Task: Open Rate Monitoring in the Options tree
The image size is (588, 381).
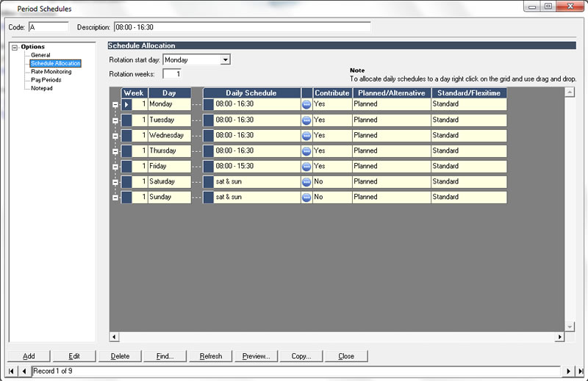Action: click(x=51, y=72)
